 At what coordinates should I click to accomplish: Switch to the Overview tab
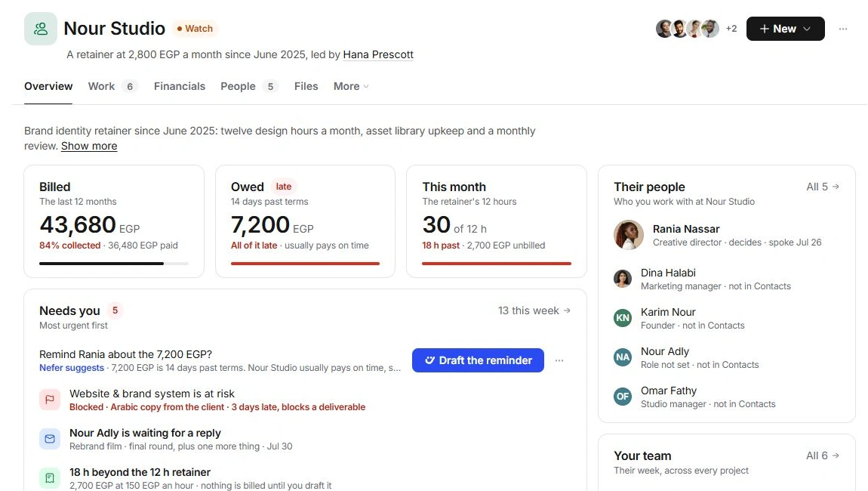pos(48,86)
